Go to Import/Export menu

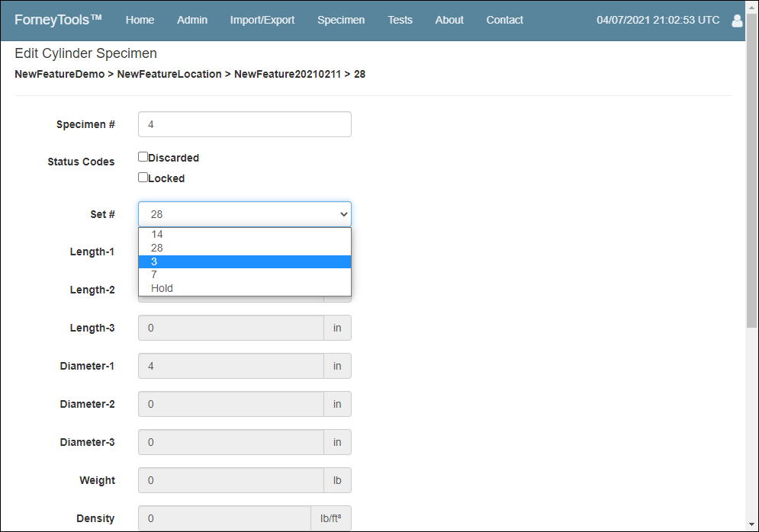(x=262, y=20)
